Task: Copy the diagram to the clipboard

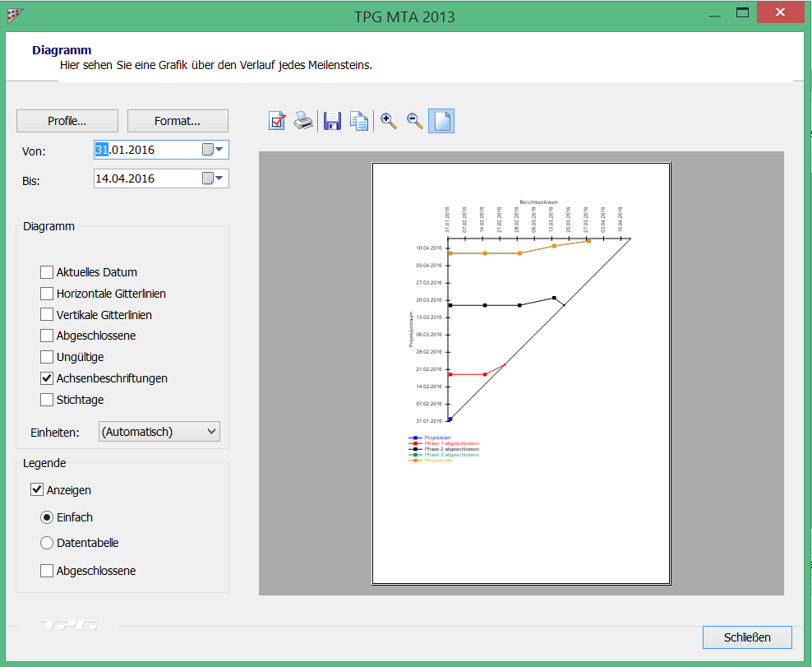Action: (359, 121)
